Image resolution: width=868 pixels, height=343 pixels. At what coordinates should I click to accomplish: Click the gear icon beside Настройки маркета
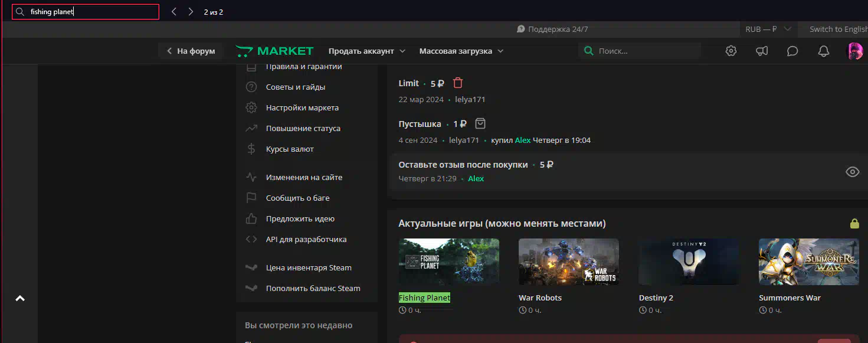pos(251,107)
